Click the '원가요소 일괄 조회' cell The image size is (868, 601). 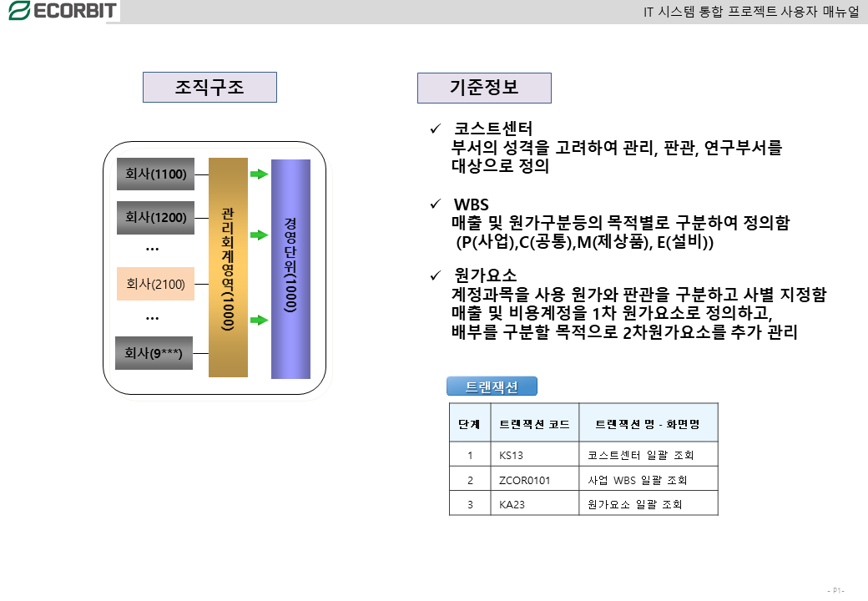click(x=648, y=503)
